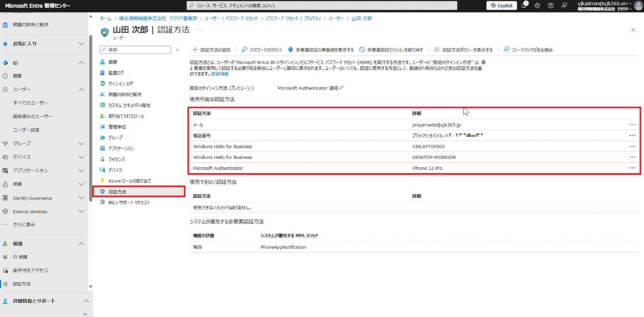Open more options for YJKLAPTOP002 row
644x317 pixels.
tap(633, 146)
